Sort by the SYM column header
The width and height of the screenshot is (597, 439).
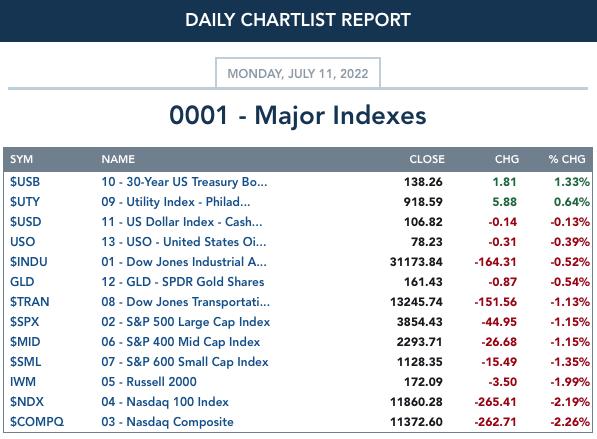point(21,159)
